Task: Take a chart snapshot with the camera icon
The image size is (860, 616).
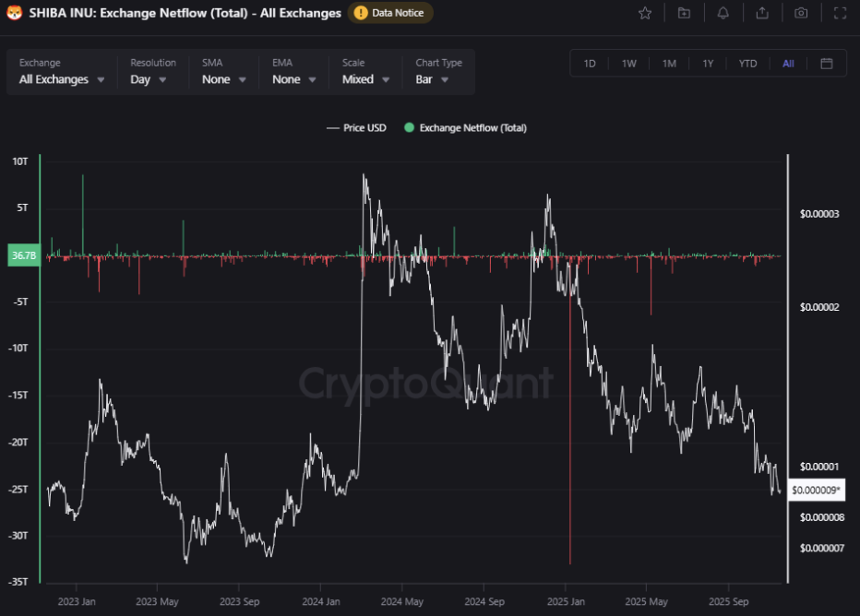Action: (801, 13)
